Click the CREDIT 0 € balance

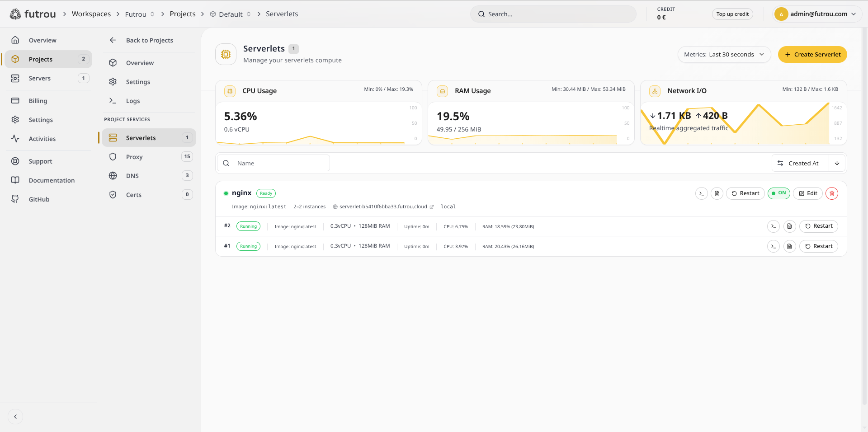[666, 14]
